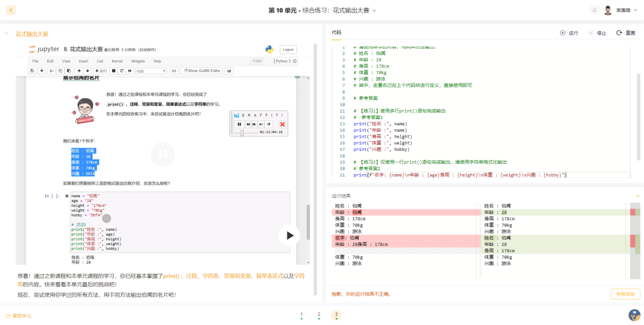Skip forward in Graffiti playback
Image resolution: width=644 pixels, height=325 pixels.
point(254,124)
